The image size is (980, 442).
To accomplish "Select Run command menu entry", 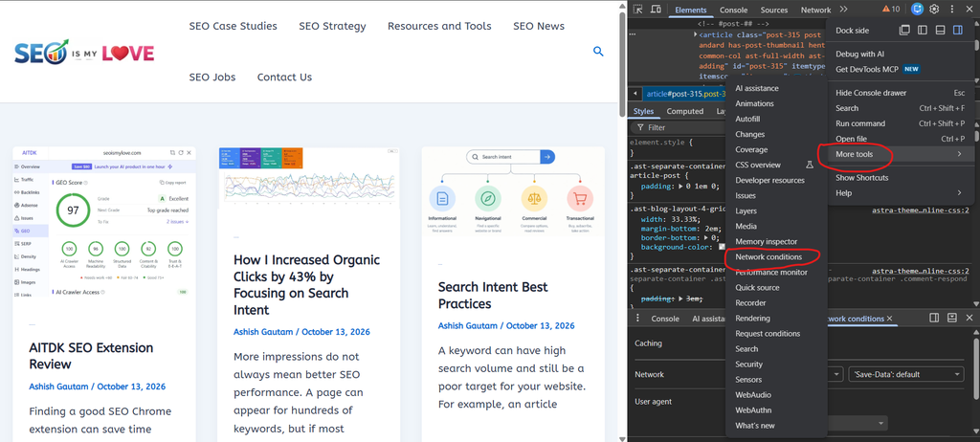I will click(x=900, y=123).
